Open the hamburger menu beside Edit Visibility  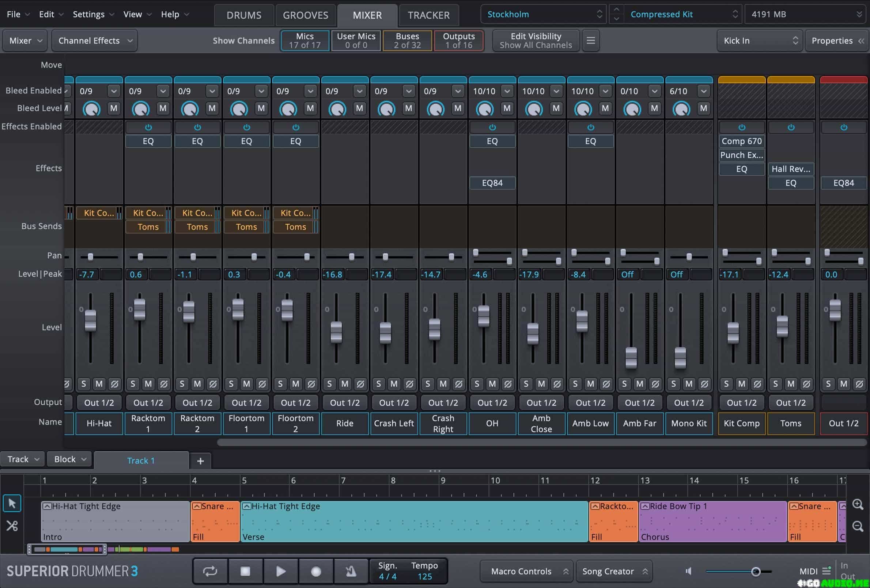point(590,41)
